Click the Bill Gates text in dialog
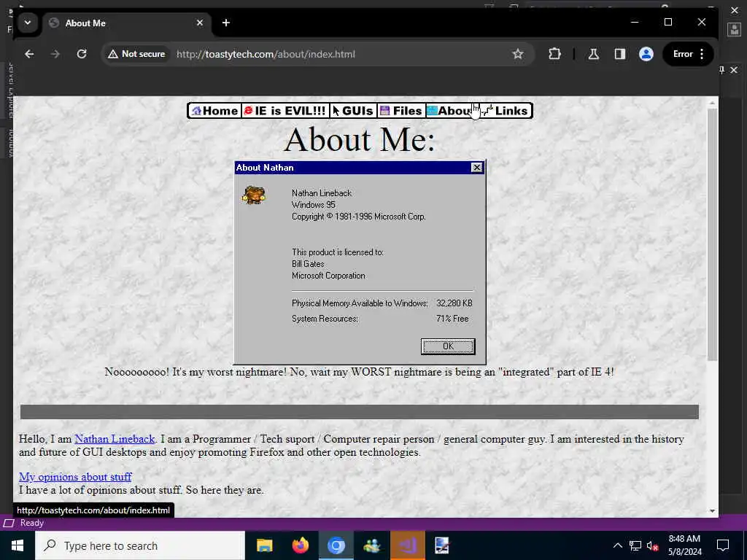The width and height of the screenshot is (747, 560). click(x=308, y=264)
